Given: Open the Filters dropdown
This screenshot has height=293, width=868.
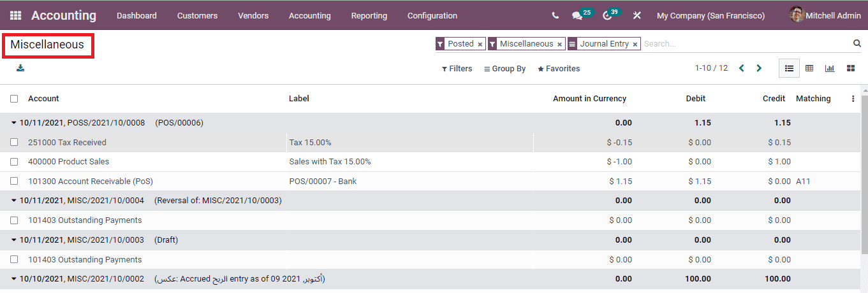Looking at the screenshot, I should (x=457, y=69).
